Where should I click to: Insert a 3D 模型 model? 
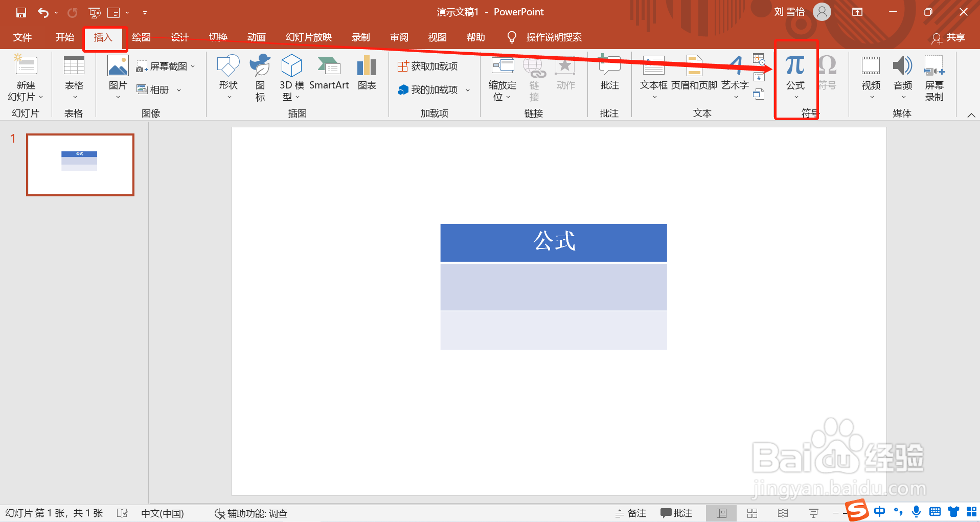pyautogui.click(x=292, y=78)
